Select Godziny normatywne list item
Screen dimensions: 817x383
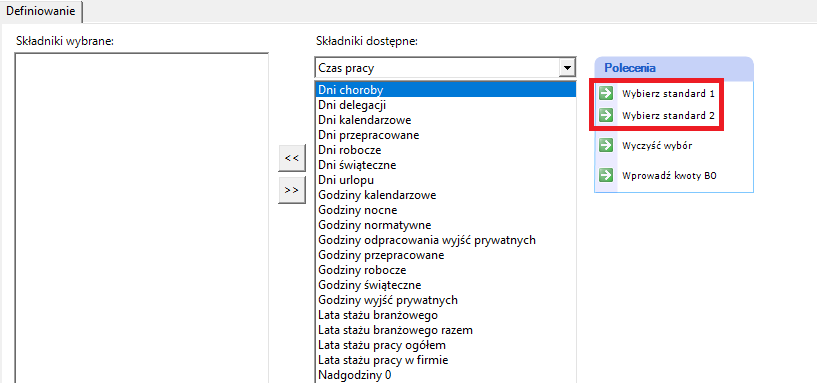coord(445,226)
